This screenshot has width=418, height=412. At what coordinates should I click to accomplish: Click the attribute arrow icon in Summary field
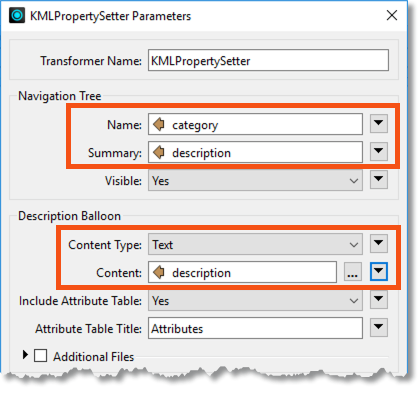(159, 152)
